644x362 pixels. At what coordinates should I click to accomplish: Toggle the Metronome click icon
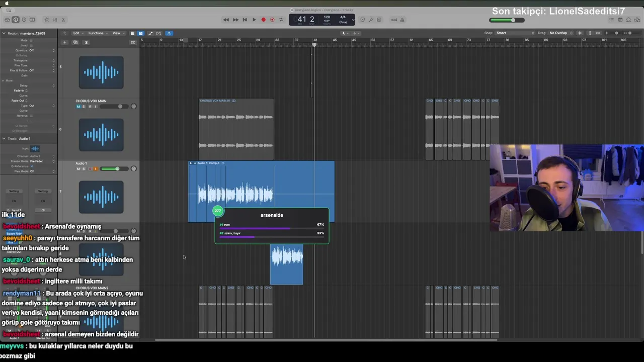tap(402, 20)
